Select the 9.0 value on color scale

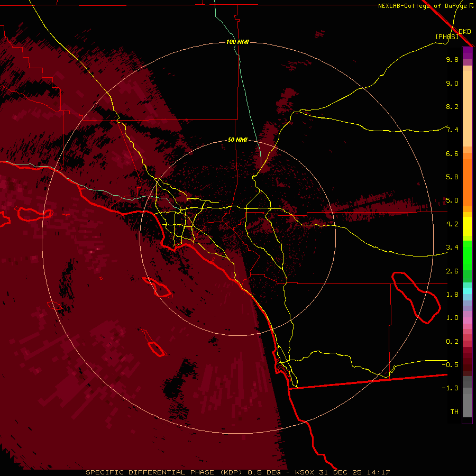tap(452, 83)
